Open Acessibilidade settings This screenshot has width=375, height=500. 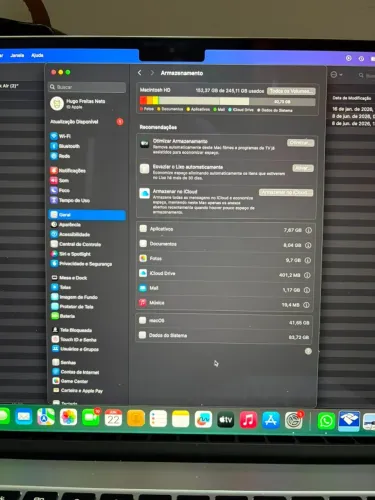70,234
